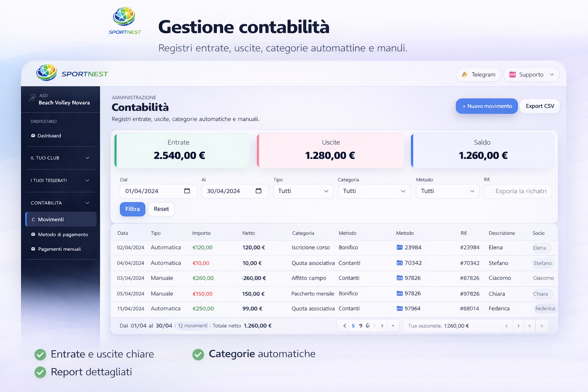Click the Telegram megaphone icon
The height and width of the screenshot is (392, 588).
pos(465,74)
